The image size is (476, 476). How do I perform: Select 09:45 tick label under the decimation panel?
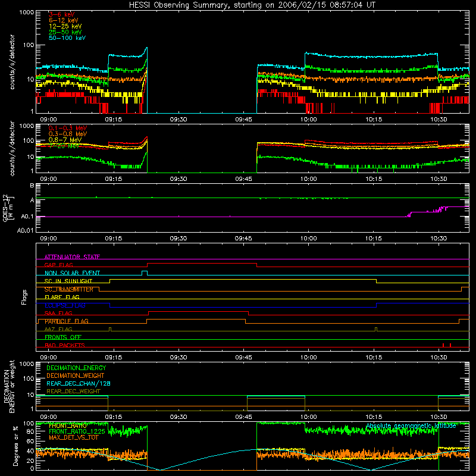[243, 417]
